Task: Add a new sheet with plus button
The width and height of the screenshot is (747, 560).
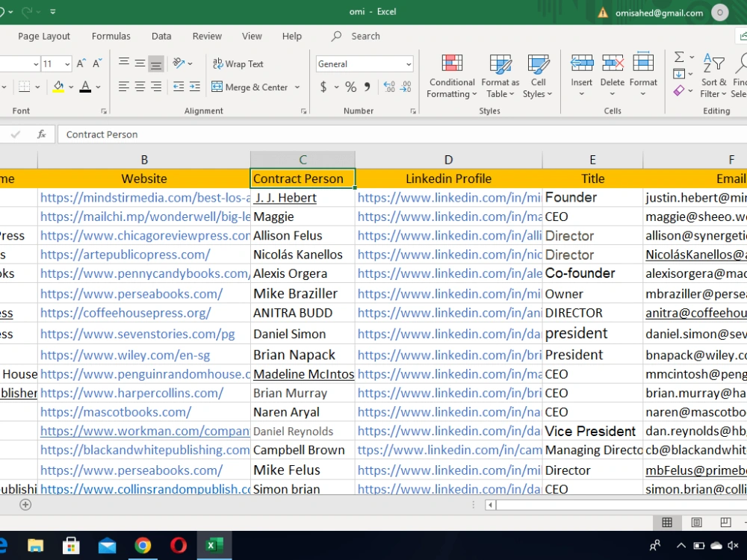Action: 25,505
